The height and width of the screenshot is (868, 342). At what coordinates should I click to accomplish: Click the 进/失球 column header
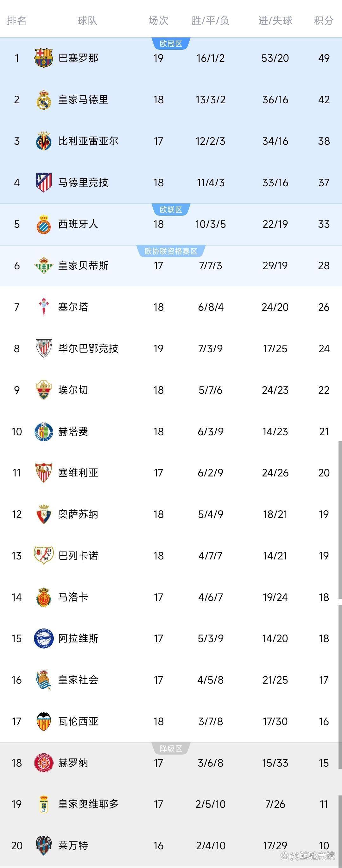275,21
